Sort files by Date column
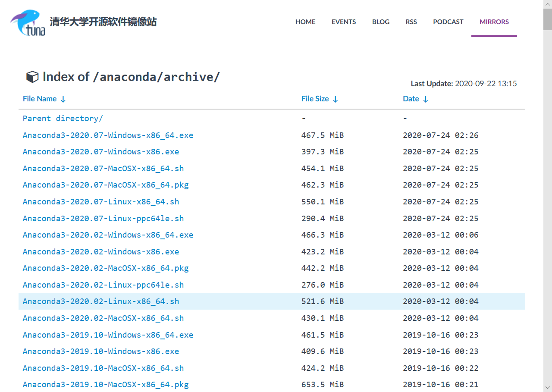The width and height of the screenshot is (552, 392). tap(411, 99)
